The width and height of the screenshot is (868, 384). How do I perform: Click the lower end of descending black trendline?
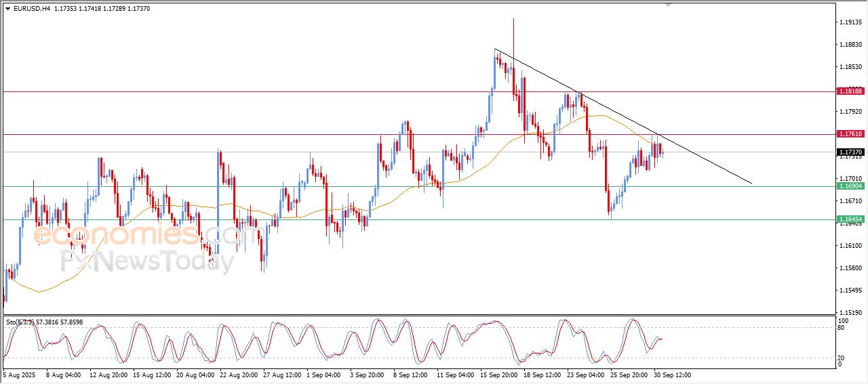[751, 183]
